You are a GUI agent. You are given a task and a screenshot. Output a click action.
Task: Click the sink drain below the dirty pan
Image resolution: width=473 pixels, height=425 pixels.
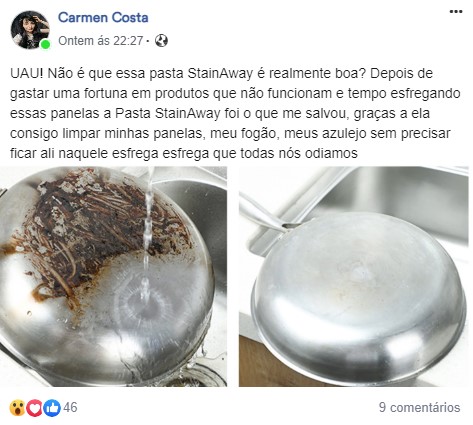[x=200, y=373]
